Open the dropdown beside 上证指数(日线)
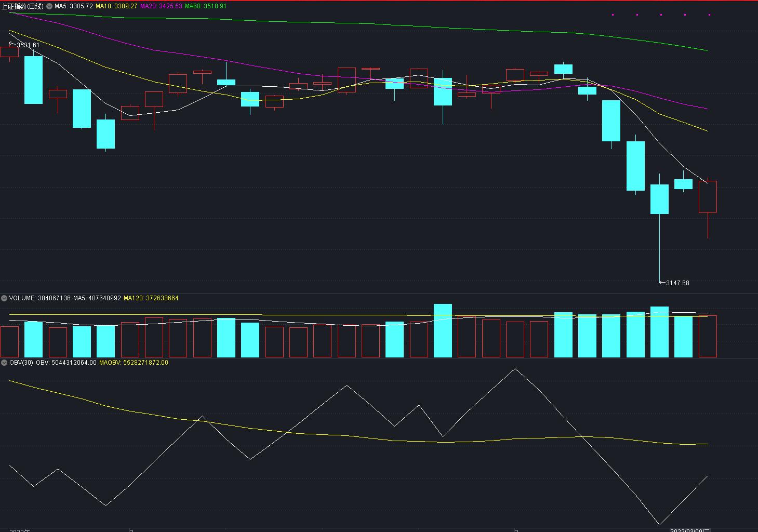This screenshot has width=758, height=532. click(49, 6)
